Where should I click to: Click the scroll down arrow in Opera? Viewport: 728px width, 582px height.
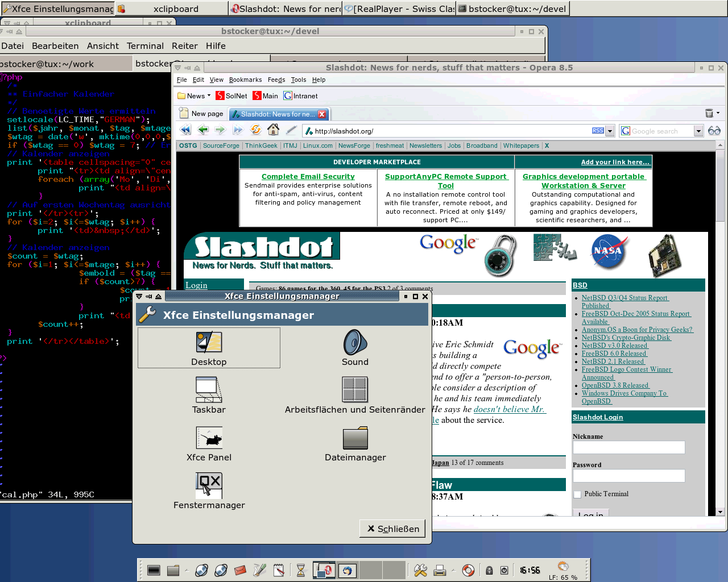720,512
